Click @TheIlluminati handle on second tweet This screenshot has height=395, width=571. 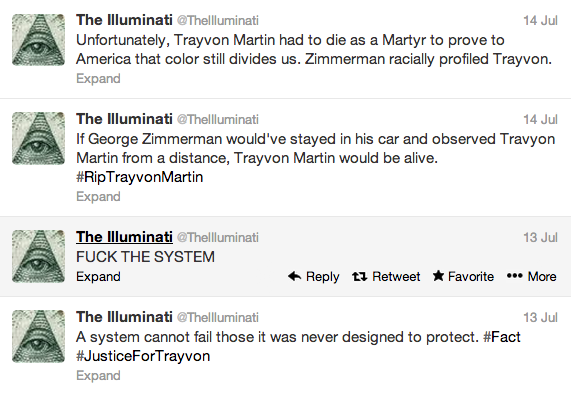(x=217, y=119)
